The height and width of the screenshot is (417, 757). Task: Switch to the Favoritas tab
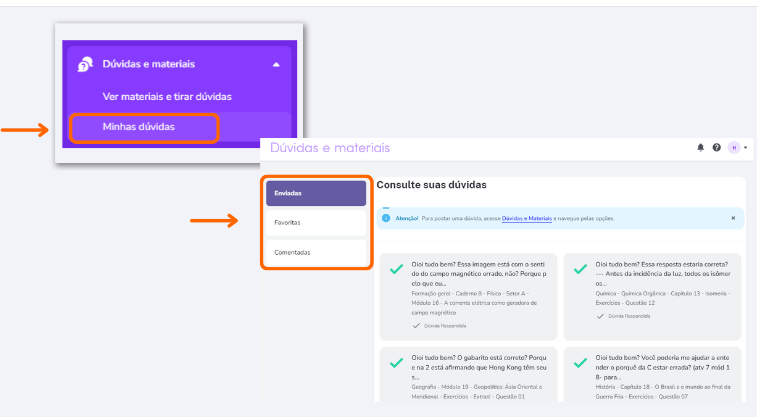click(x=316, y=222)
